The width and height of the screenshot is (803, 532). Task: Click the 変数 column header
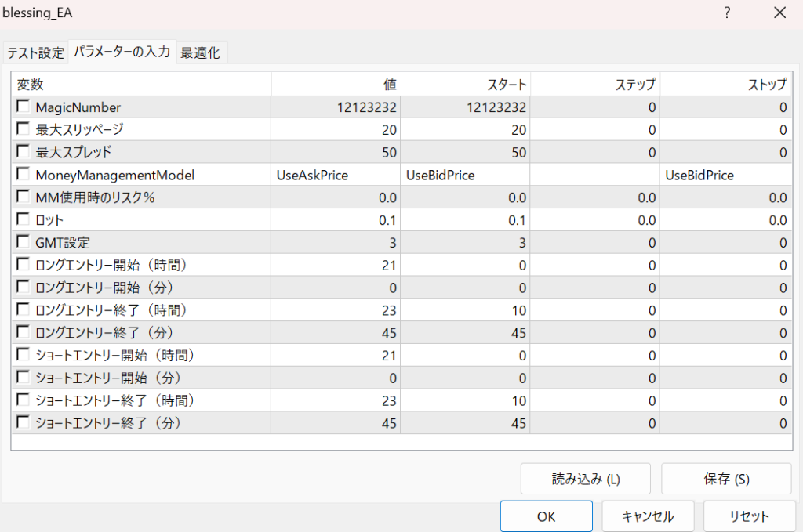[141, 84]
